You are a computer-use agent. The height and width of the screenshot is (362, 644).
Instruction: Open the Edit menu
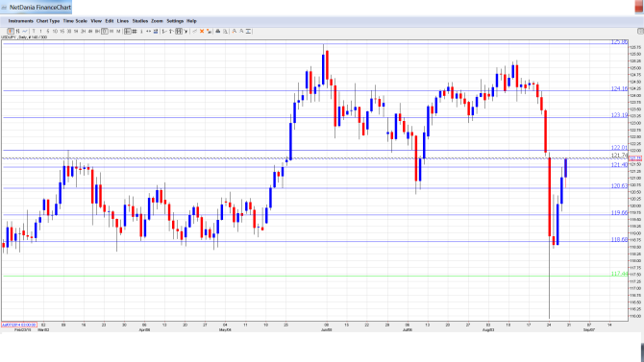coord(110,21)
